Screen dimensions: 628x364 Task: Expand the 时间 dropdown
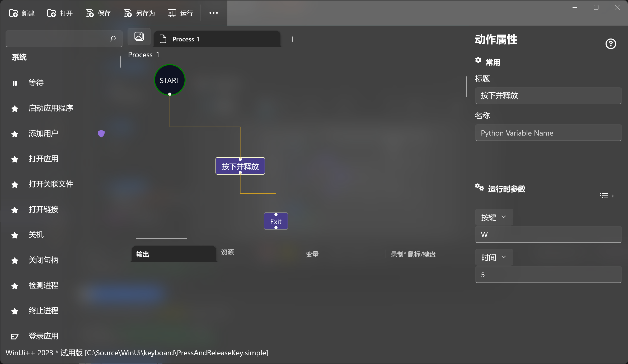pyautogui.click(x=494, y=257)
